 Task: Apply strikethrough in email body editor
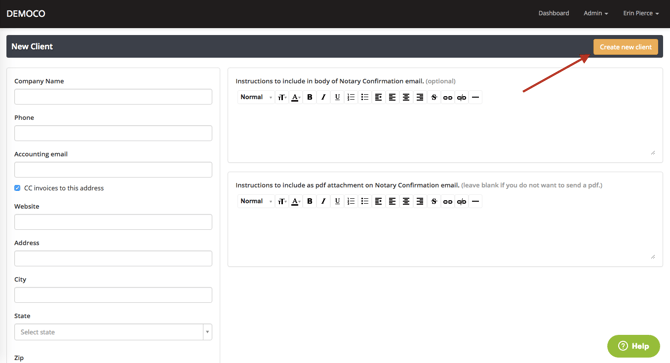coord(434,97)
